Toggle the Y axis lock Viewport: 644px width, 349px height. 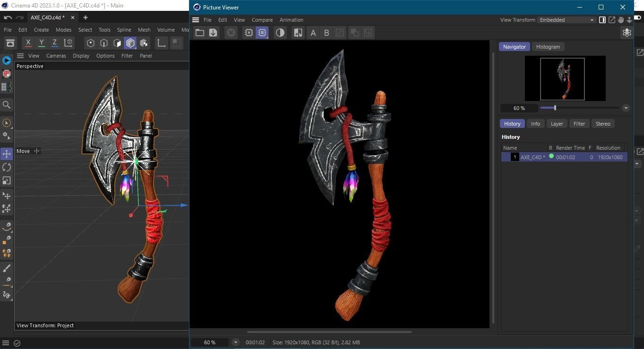[41, 43]
